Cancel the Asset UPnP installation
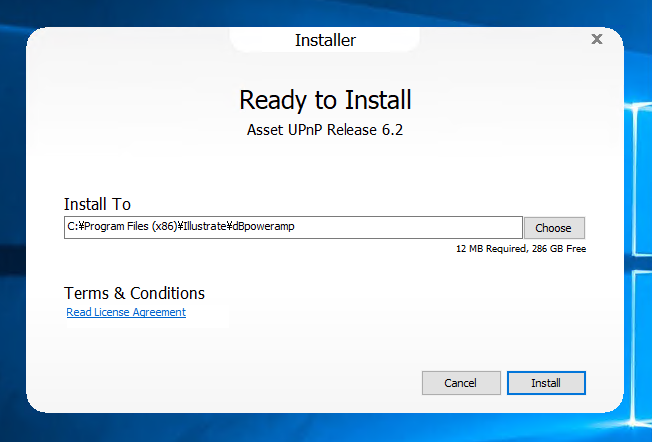 point(461,383)
